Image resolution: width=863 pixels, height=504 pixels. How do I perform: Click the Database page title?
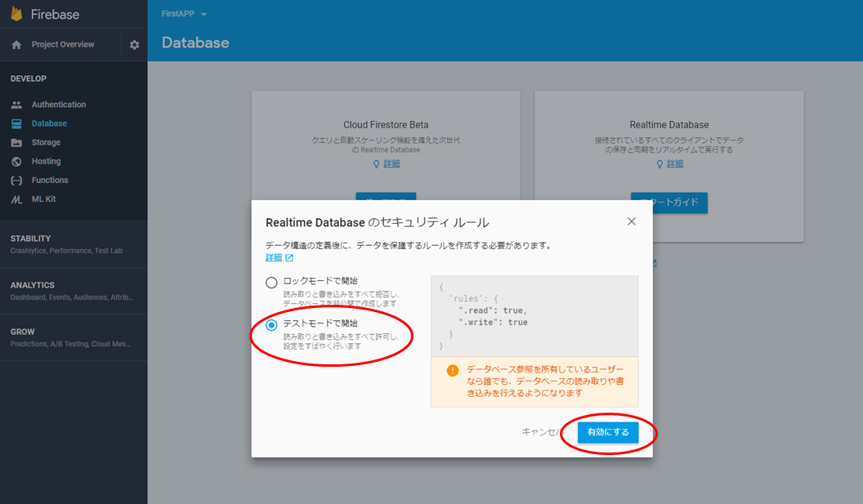click(x=195, y=43)
